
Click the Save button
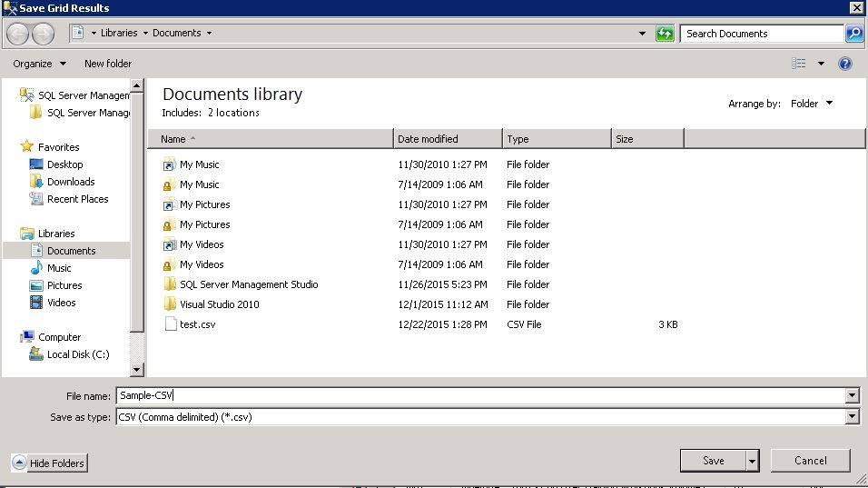[713, 461]
